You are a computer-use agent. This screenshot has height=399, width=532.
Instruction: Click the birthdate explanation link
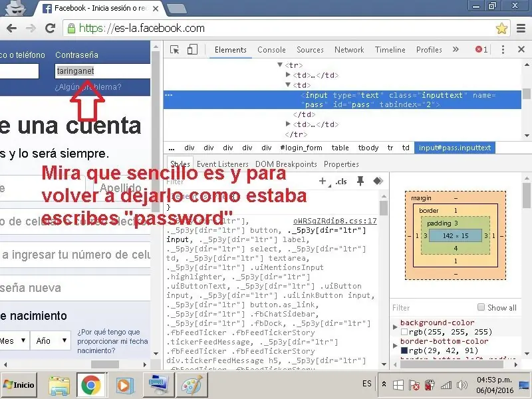tap(112, 341)
